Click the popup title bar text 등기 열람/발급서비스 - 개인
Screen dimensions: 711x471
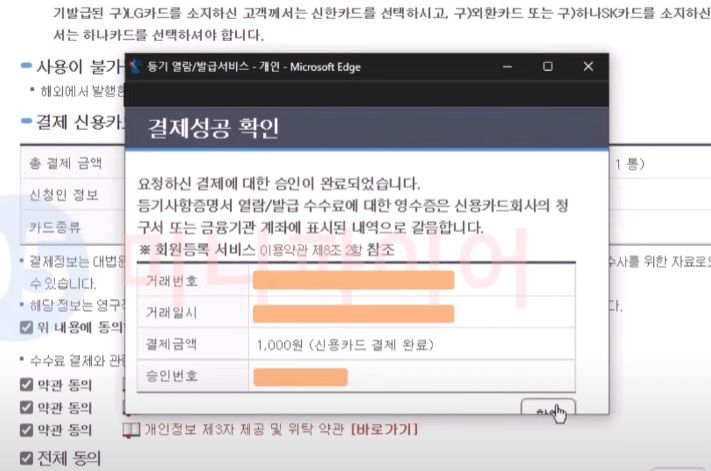point(214,67)
